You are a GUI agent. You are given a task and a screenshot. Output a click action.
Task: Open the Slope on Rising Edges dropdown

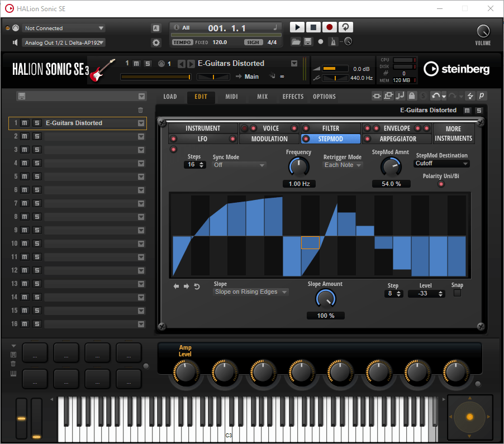point(250,292)
